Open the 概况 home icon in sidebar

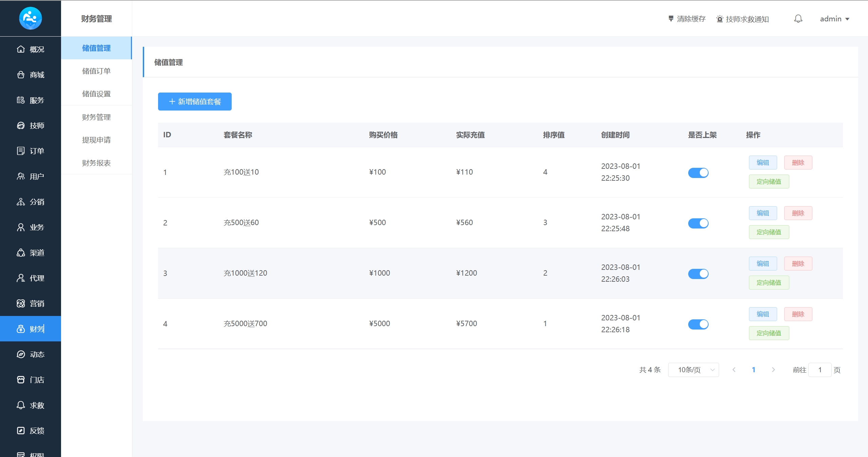21,49
